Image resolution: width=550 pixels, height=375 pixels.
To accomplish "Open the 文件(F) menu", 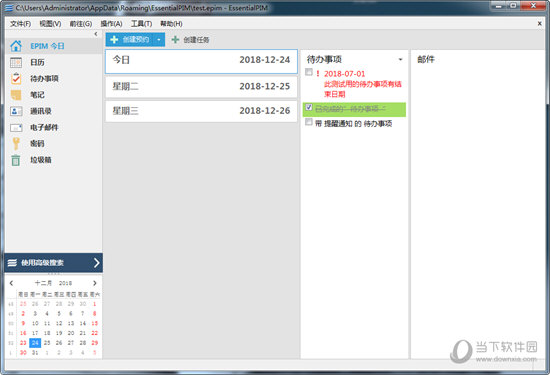I will point(20,24).
